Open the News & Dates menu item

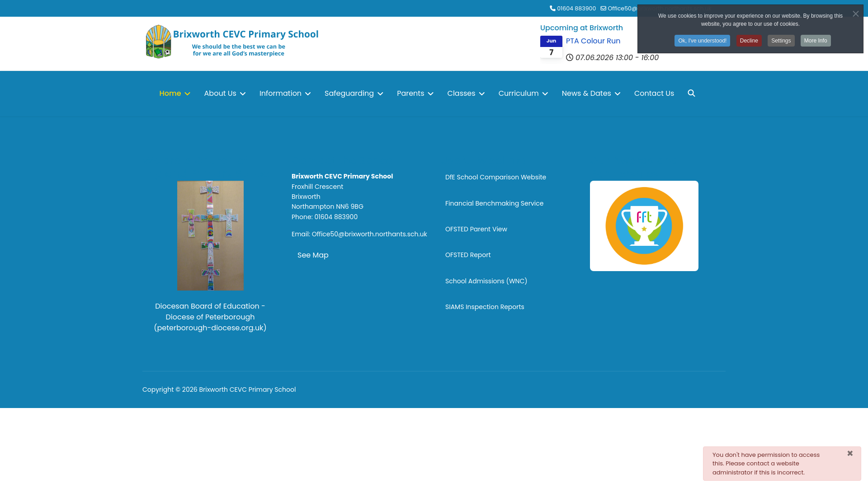tap(586, 93)
